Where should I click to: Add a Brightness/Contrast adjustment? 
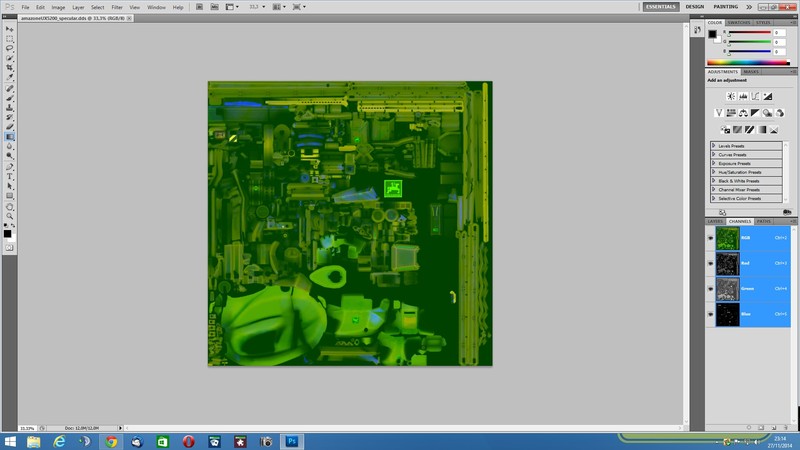(731, 96)
